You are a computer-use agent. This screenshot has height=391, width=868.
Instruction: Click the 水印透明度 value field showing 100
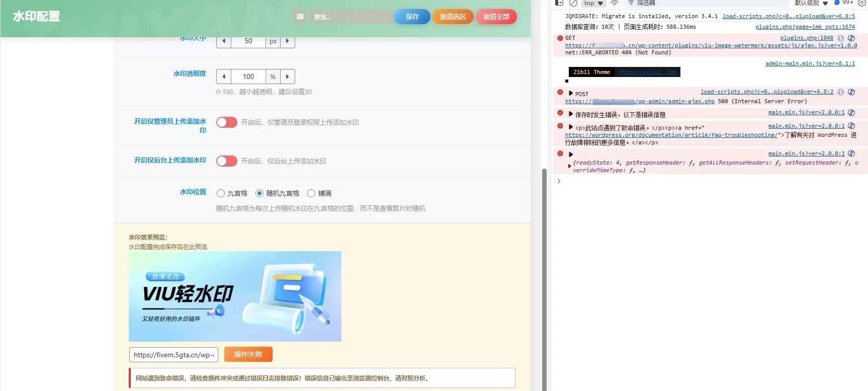(248, 76)
